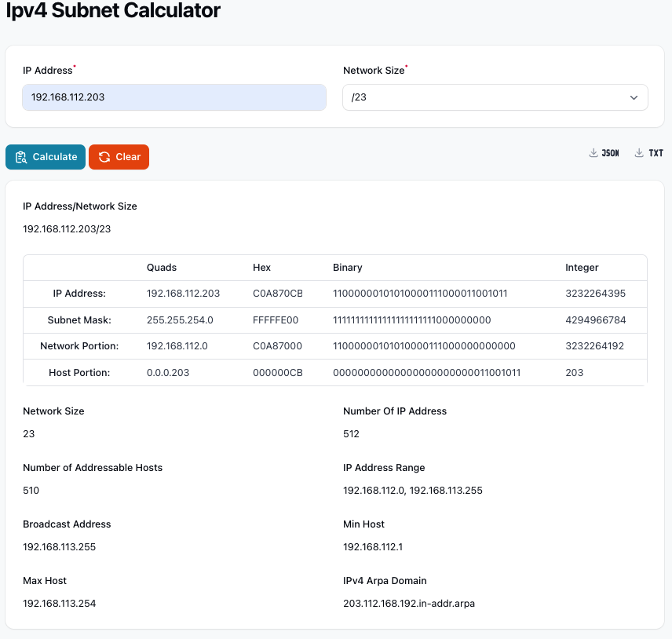Click the IP Address field label

point(48,71)
